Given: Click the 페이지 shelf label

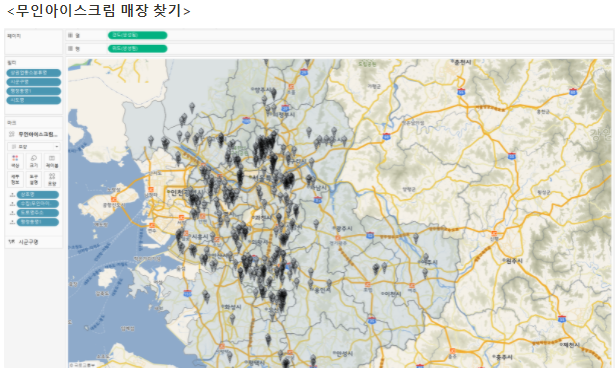Looking at the screenshot, I should click(14, 36).
